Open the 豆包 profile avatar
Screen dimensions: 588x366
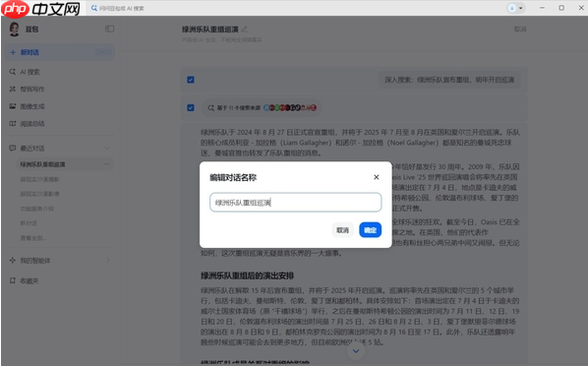coord(14,29)
